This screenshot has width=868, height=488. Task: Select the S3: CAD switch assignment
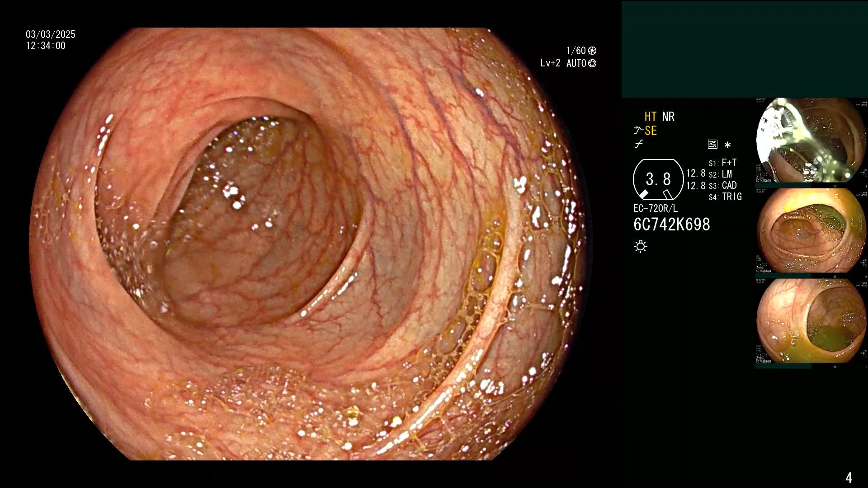point(722,185)
